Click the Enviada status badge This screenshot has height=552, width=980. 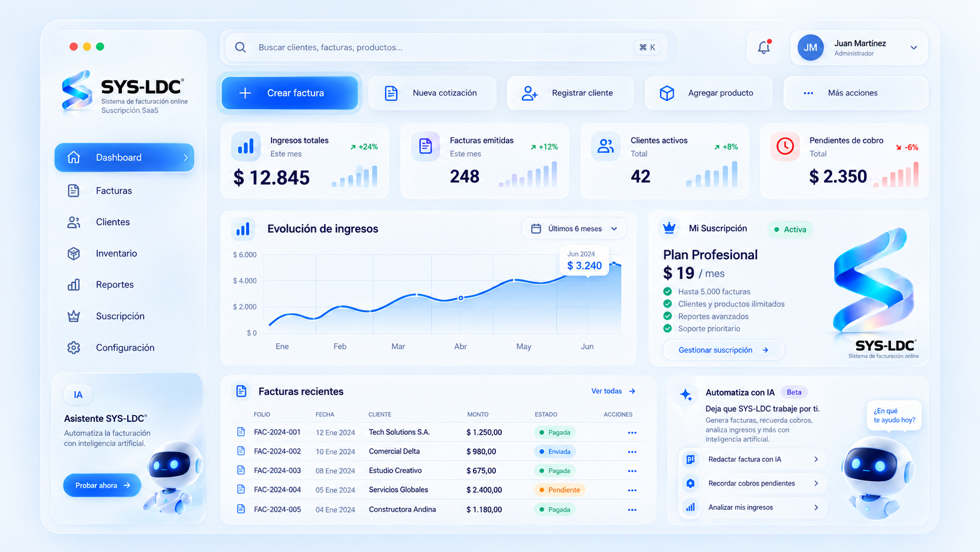(x=555, y=452)
